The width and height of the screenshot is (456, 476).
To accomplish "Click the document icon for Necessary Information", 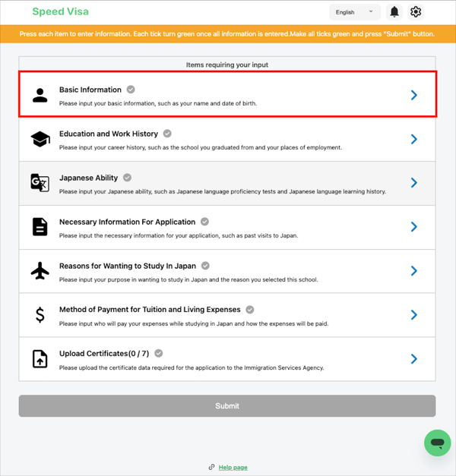I will [40, 227].
